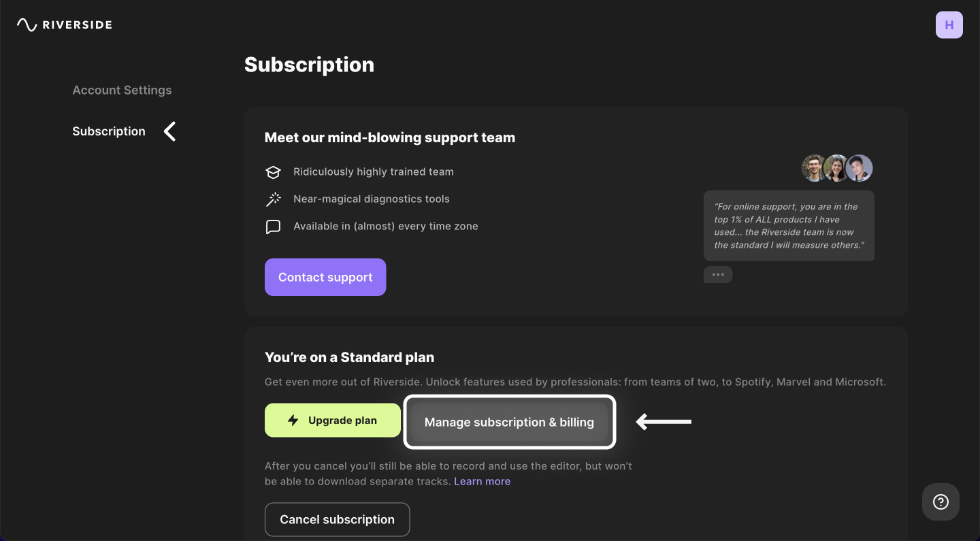Click the chat bubble time zone icon
This screenshot has height=541, width=980.
(x=273, y=227)
